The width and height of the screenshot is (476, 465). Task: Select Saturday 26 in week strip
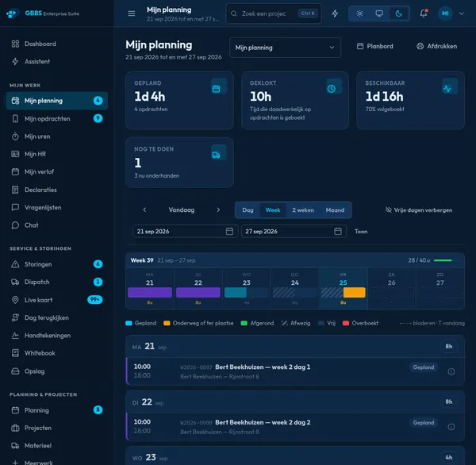point(392,289)
